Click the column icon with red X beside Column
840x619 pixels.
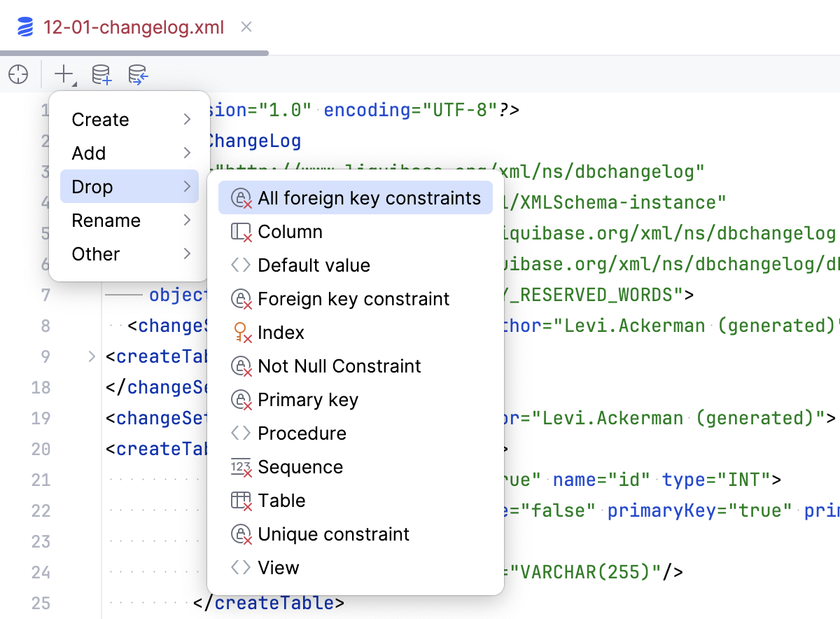pyautogui.click(x=239, y=231)
